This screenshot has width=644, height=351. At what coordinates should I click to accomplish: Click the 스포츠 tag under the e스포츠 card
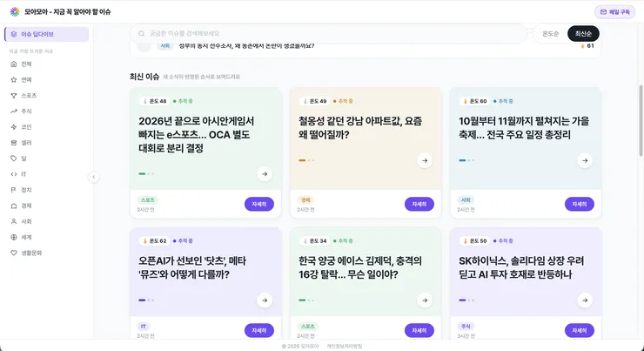[147, 200]
